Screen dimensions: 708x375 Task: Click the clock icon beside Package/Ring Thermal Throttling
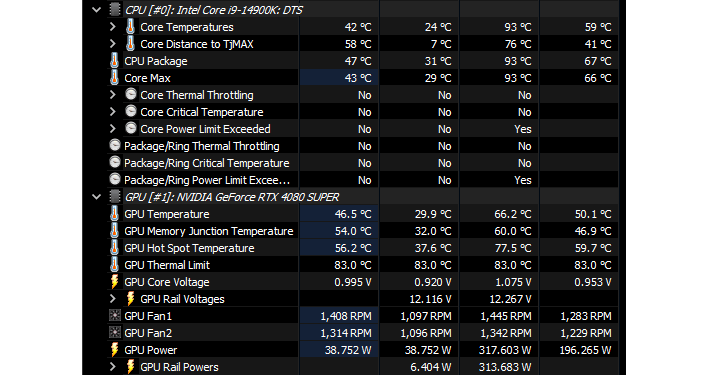click(115, 145)
